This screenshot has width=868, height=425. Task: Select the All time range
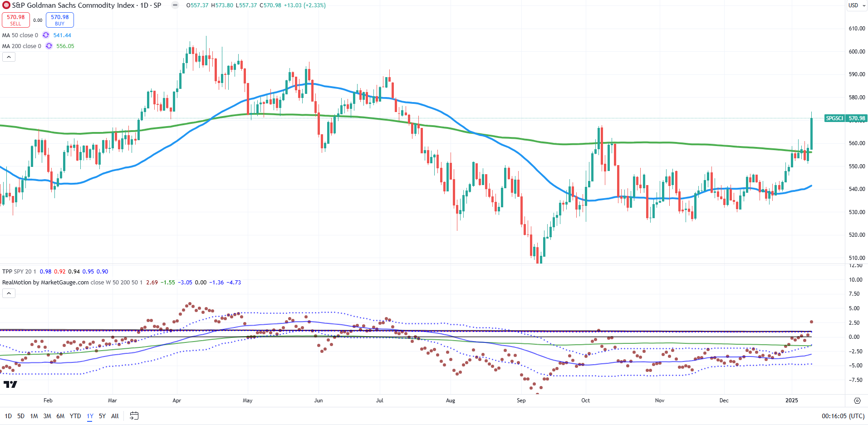(115, 416)
